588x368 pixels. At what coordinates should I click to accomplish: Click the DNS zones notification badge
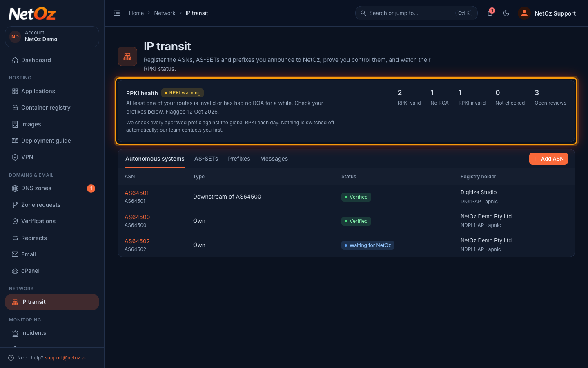(x=91, y=188)
